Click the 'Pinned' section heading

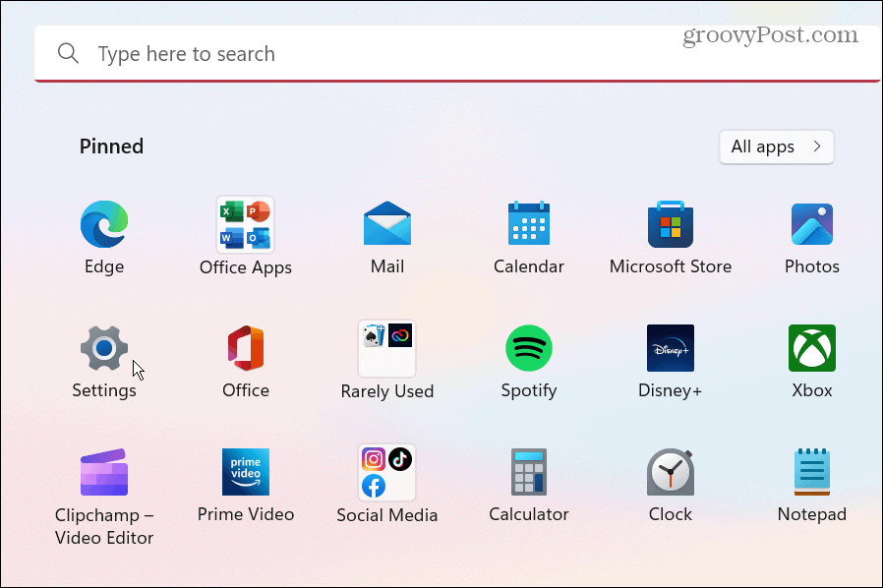(x=111, y=147)
